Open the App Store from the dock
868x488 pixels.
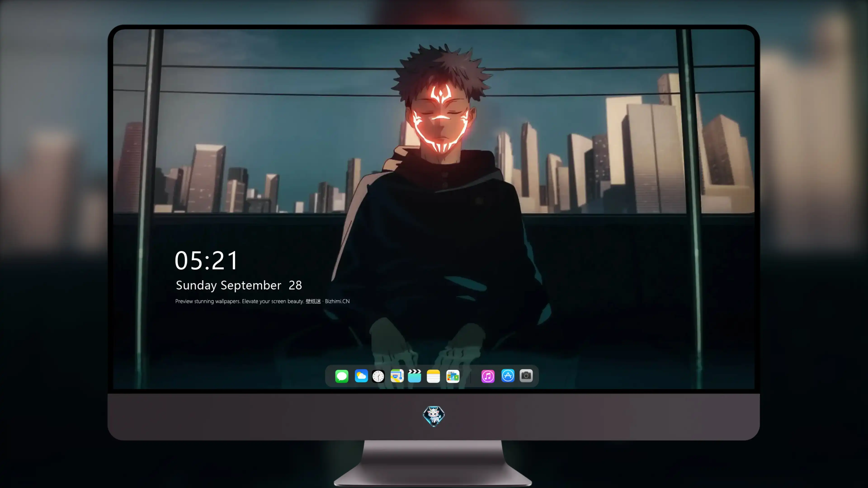[x=508, y=376]
